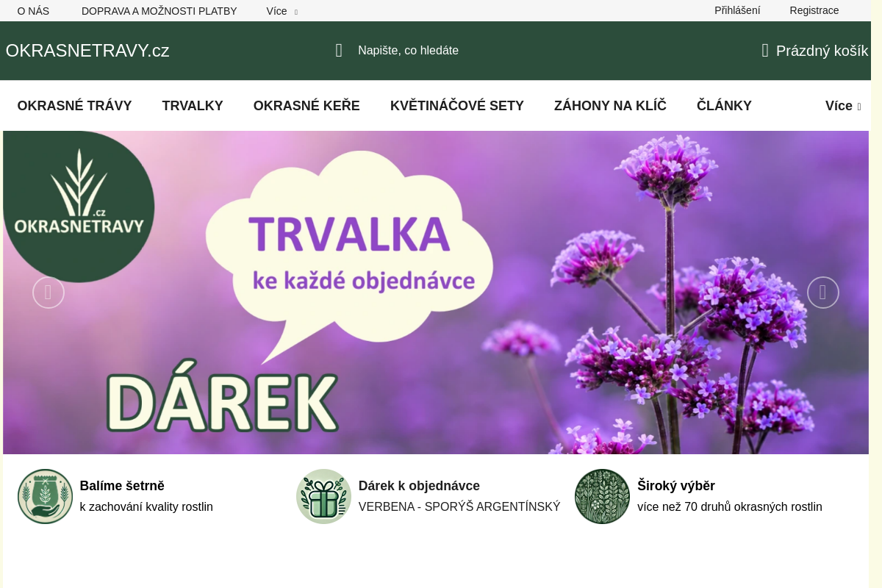This screenshot has width=882, height=588.
Task: Click the Balíme šetrně hand-plant icon
Action: (x=45, y=496)
